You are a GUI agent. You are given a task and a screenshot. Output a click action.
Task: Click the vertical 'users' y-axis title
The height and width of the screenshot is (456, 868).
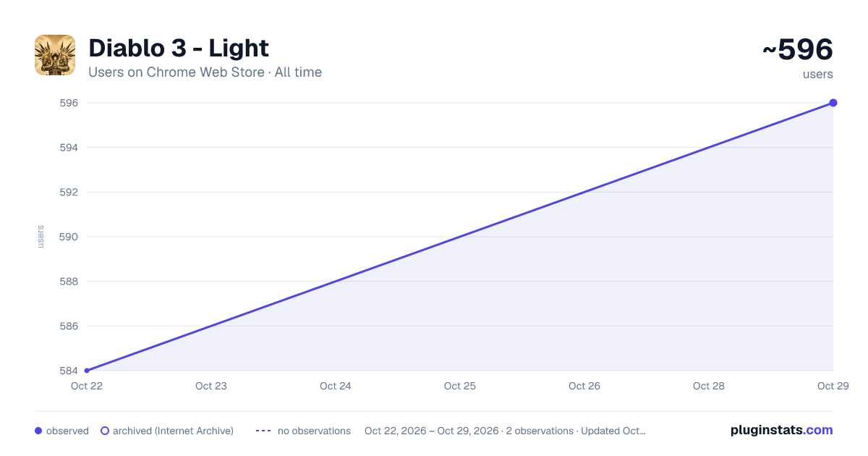click(x=41, y=237)
